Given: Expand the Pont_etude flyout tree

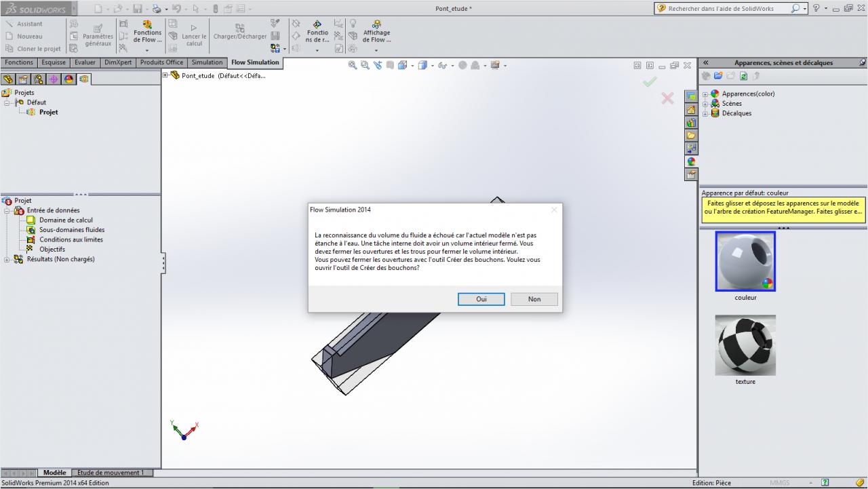Looking at the screenshot, I should (165, 75).
